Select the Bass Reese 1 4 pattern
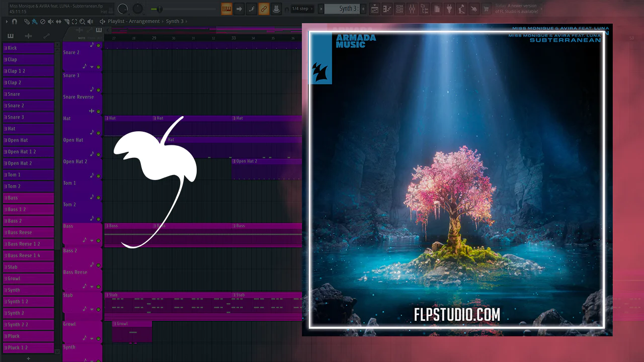The width and height of the screenshot is (644, 362). [x=28, y=255]
